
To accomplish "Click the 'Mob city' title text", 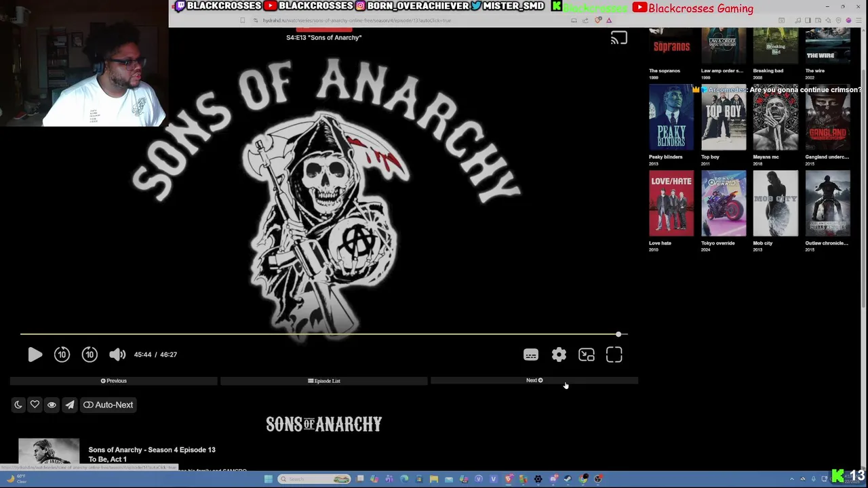I will [763, 243].
